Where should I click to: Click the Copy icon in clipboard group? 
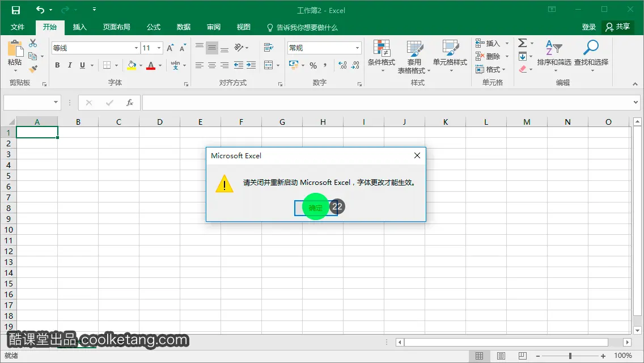[32, 56]
